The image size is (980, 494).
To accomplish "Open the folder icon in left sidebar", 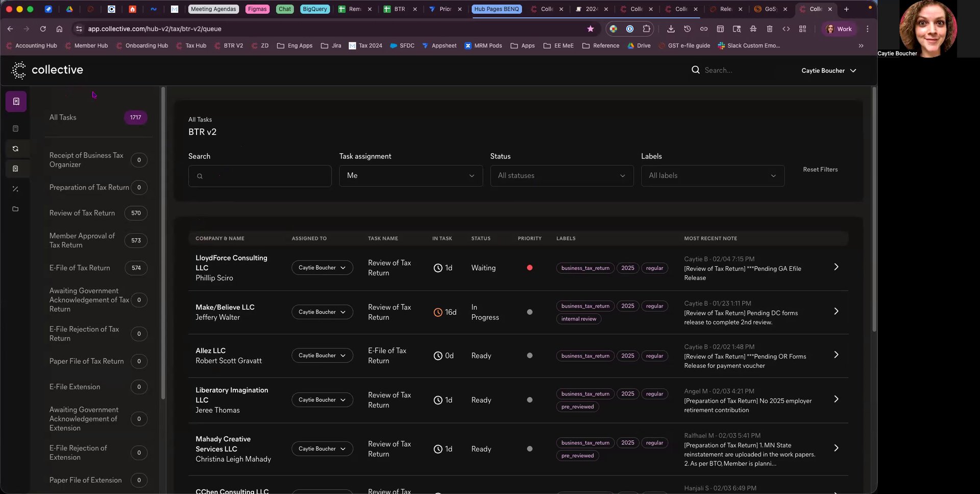I will pos(15,209).
